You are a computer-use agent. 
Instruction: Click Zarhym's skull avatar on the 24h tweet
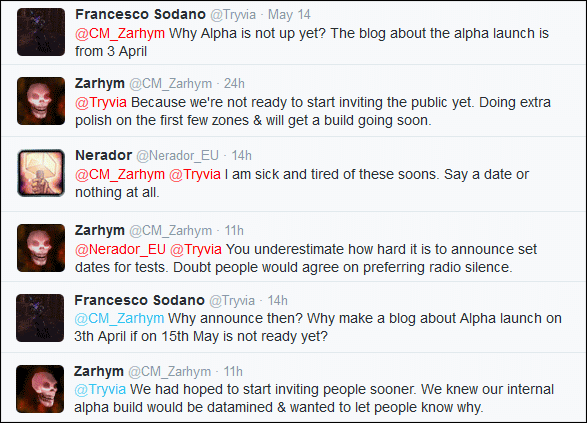tap(41, 101)
